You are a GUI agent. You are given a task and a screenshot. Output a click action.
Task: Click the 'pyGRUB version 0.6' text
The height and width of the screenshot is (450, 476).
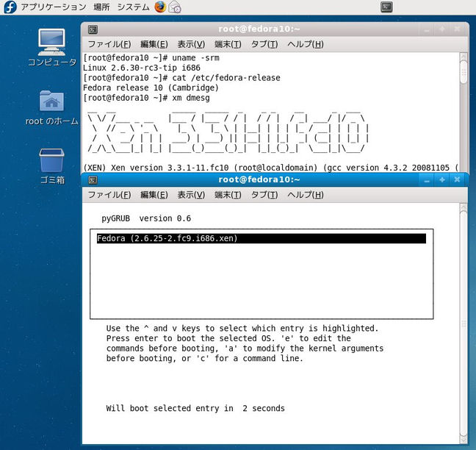tap(146, 218)
